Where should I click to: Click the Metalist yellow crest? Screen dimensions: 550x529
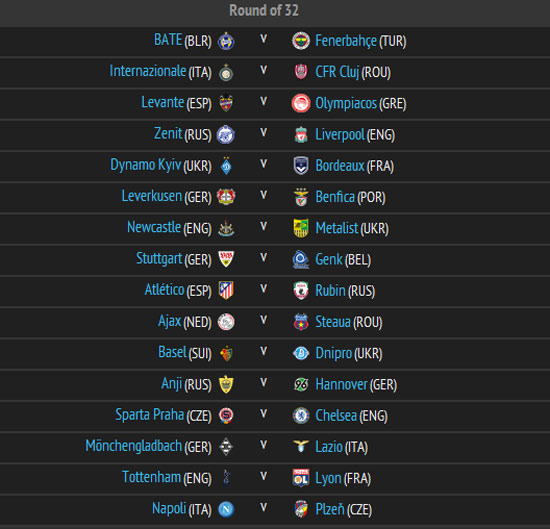301,228
